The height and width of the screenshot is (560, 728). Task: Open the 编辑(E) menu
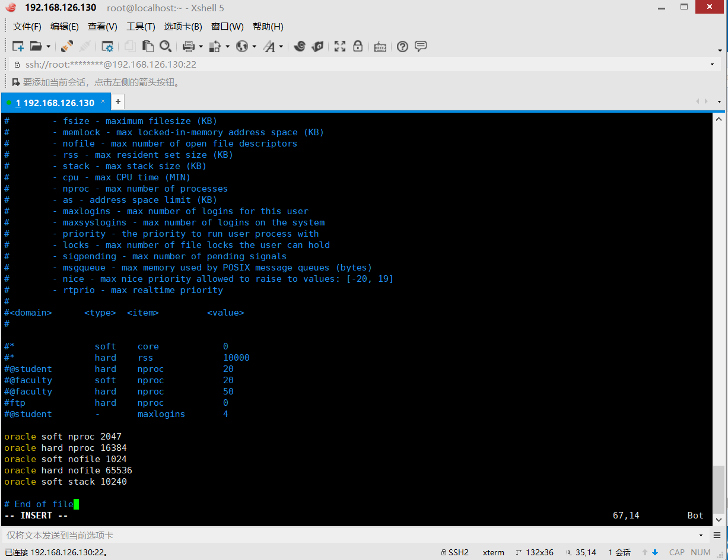65,27
